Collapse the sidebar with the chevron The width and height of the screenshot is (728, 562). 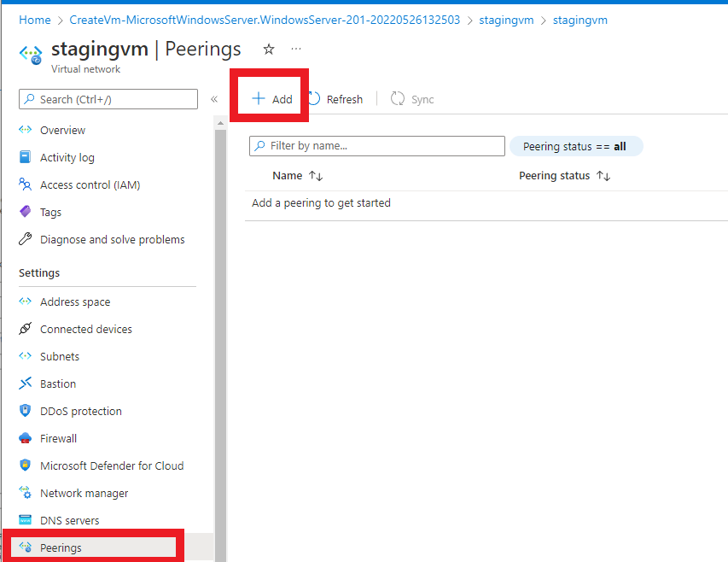coord(214,98)
